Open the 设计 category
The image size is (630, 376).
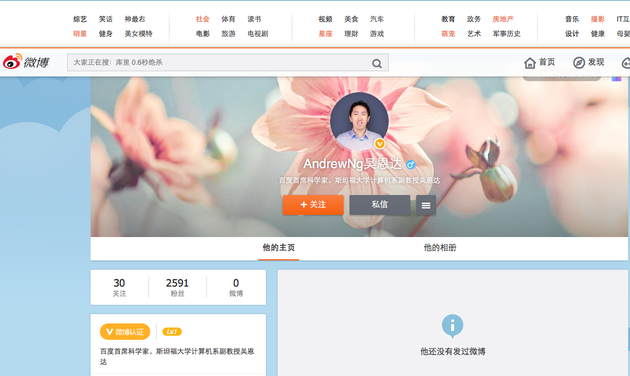(x=572, y=34)
